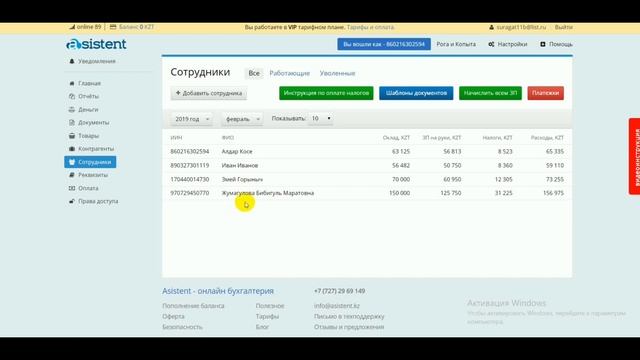This screenshot has height=360, width=640.
Task: Click the Расходы, KZT column header
Action: pyautogui.click(x=547, y=138)
